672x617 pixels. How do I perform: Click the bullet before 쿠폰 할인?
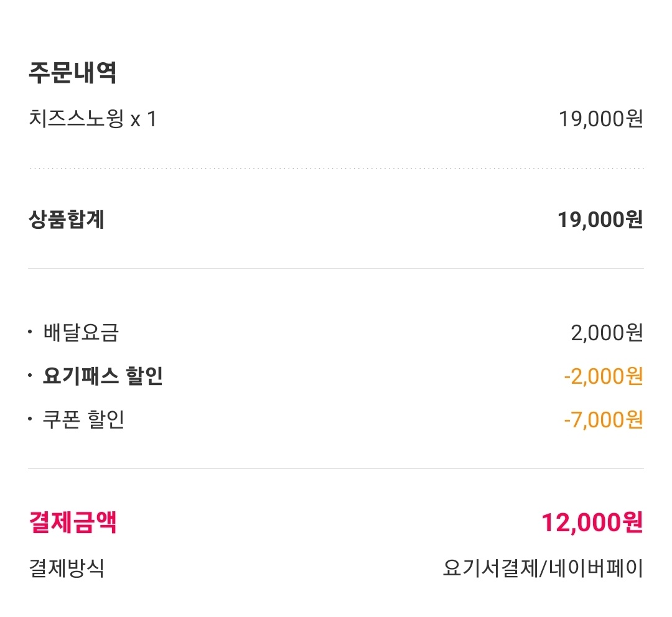tap(30, 419)
